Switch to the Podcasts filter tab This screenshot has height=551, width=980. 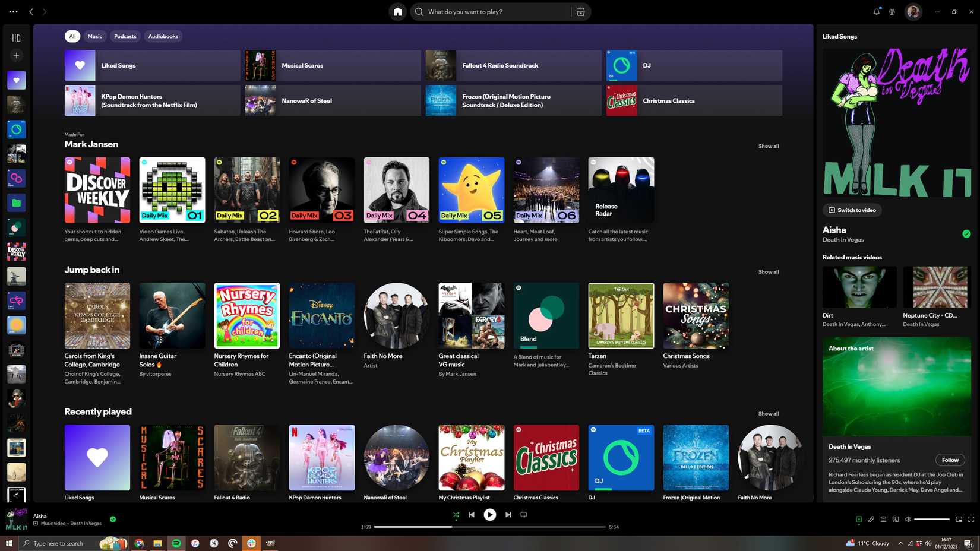125,36
